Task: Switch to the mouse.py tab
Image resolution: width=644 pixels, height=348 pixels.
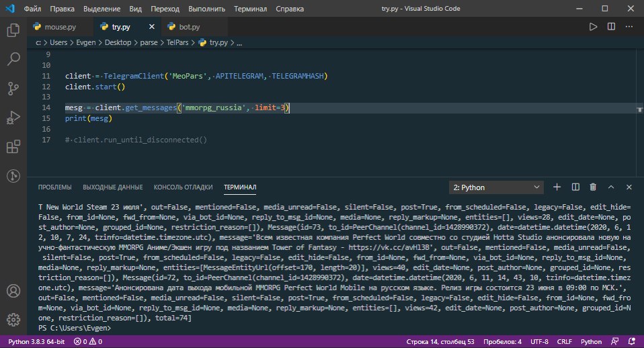Action: point(60,27)
